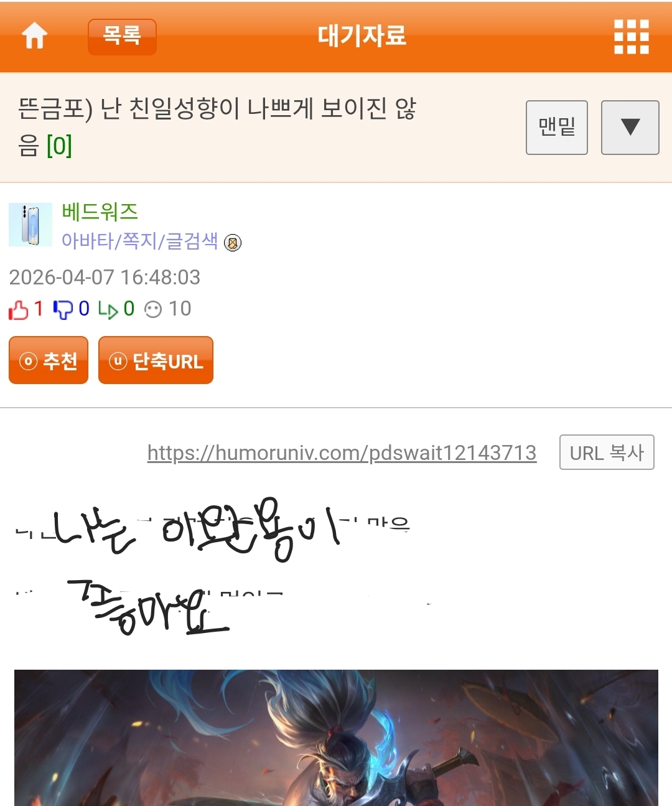The height and width of the screenshot is (806, 672).
Task: Open the 아바타/쪽지/글검색 user menu
Action: click(x=140, y=241)
